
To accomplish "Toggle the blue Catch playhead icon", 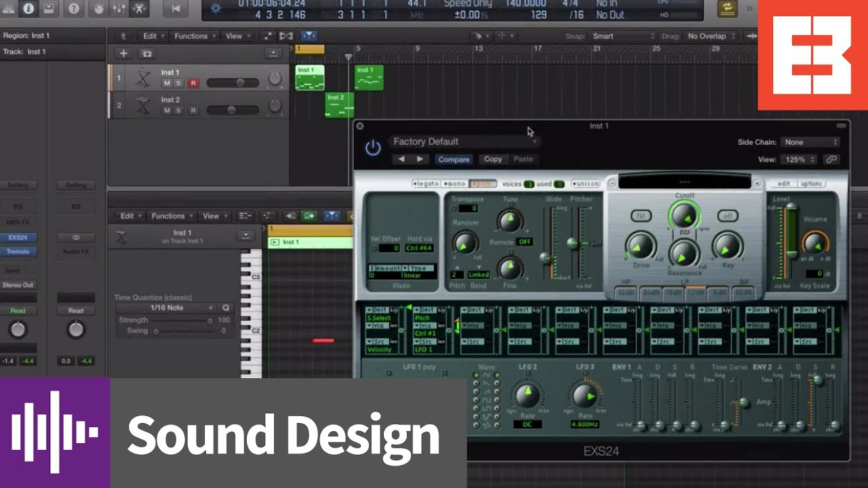I will [309, 36].
